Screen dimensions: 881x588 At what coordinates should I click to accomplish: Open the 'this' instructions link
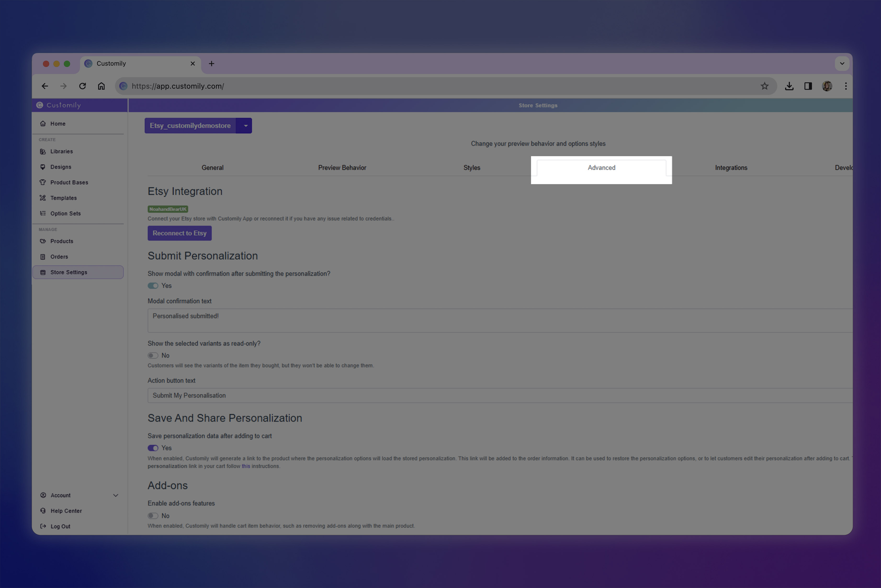click(246, 466)
